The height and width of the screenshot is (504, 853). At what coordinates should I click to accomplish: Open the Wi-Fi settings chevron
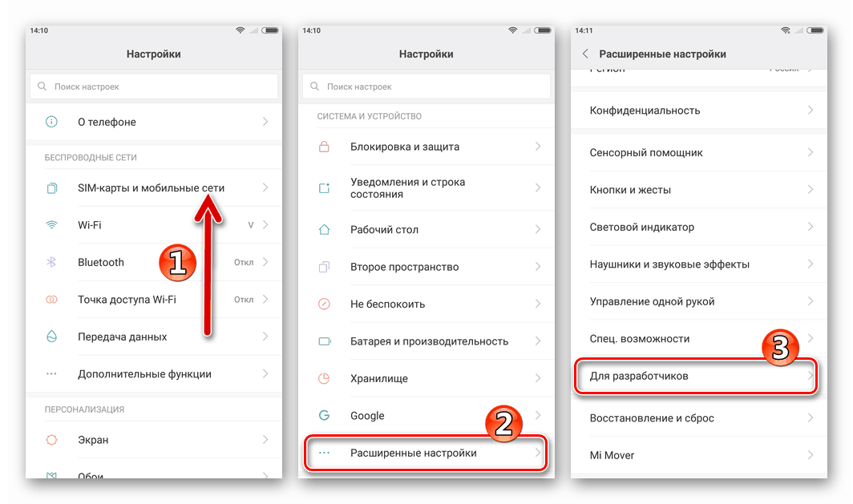click(265, 224)
